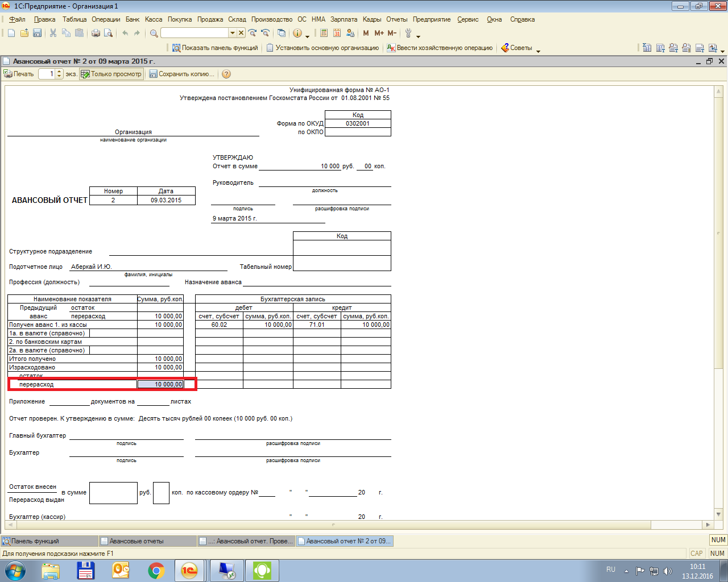The width and height of the screenshot is (728, 582).
Task: Click the print preview icon
Action: [108, 33]
